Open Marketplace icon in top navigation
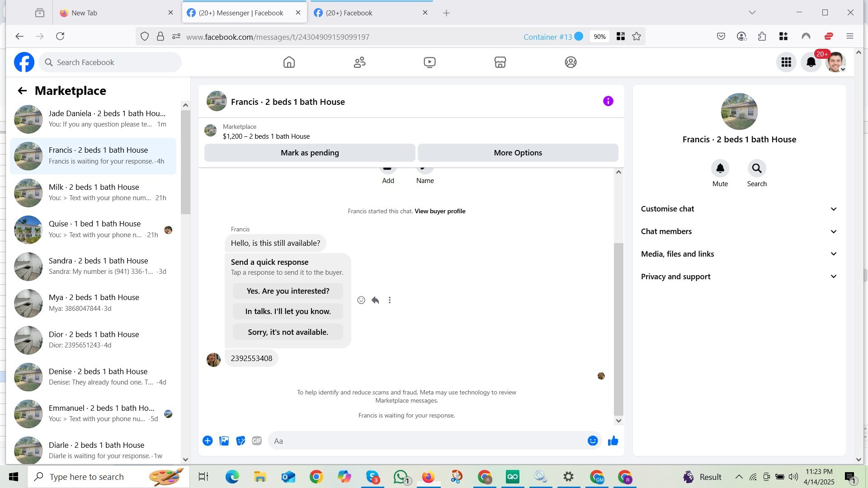This screenshot has height=488, width=868. point(500,62)
